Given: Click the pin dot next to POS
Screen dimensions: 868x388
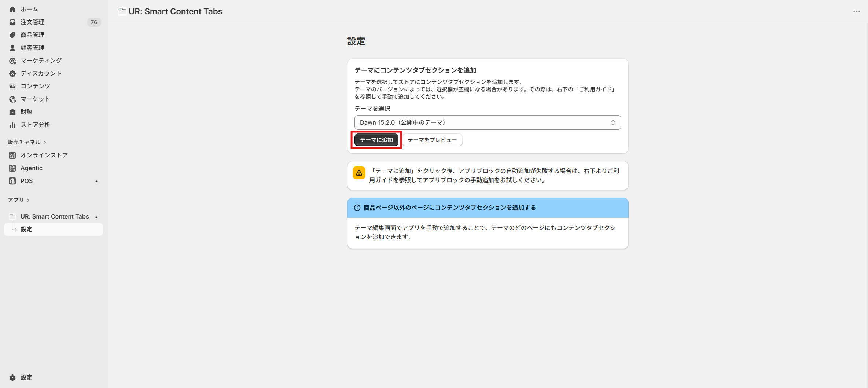Looking at the screenshot, I should [x=96, y=181].
